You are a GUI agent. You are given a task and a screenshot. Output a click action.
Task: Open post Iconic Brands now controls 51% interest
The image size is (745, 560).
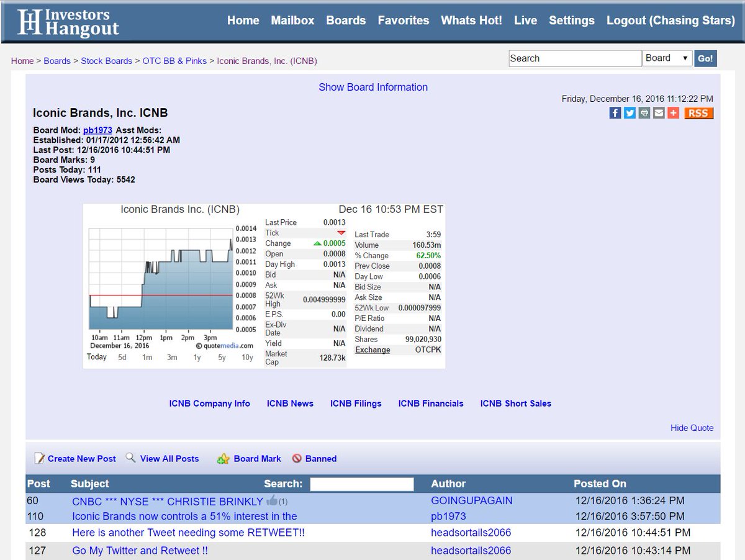(x=184, y=516)
